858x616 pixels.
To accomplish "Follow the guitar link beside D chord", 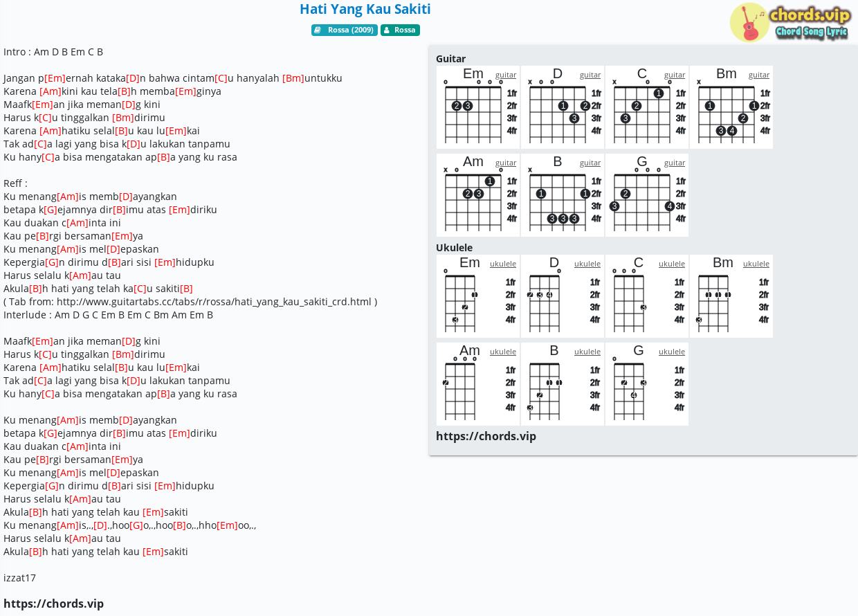I will coord(590,75).
